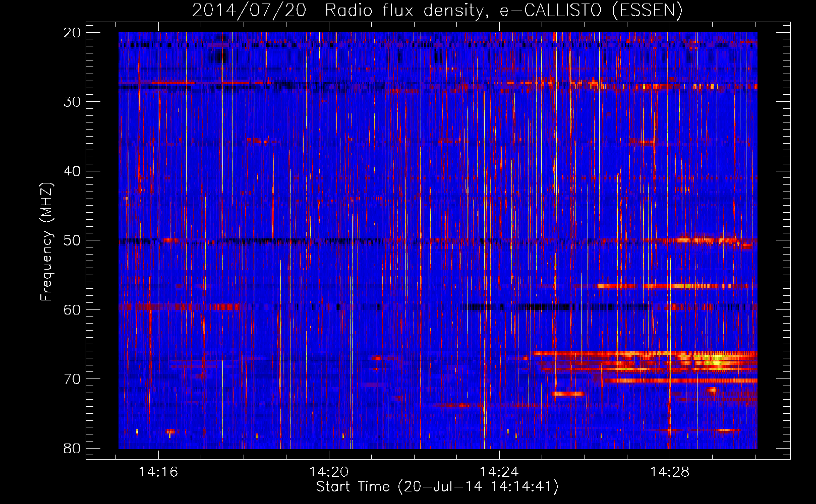Click the '20' frequency tick label

[x=72, y=33]
